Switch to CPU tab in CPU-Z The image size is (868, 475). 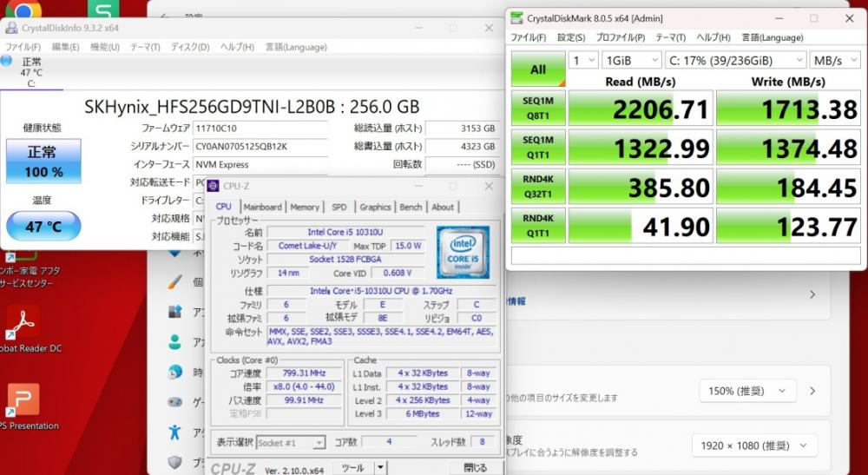(x=224, y=207)
